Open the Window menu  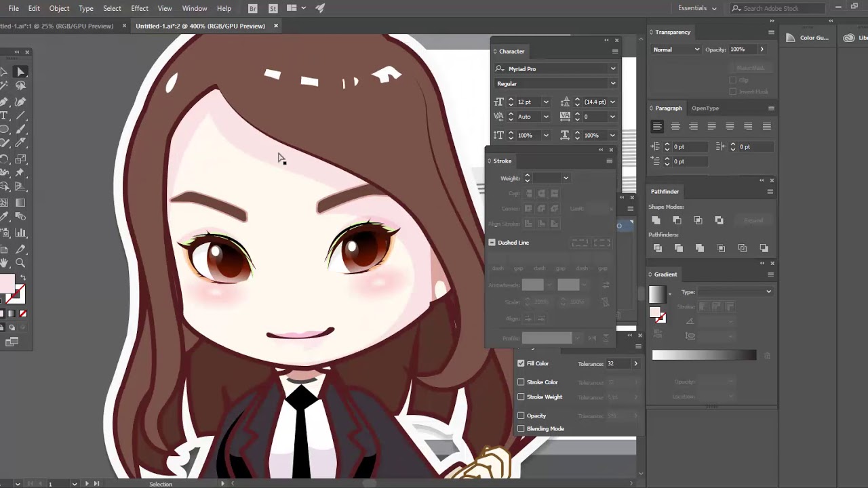[195, 8]
